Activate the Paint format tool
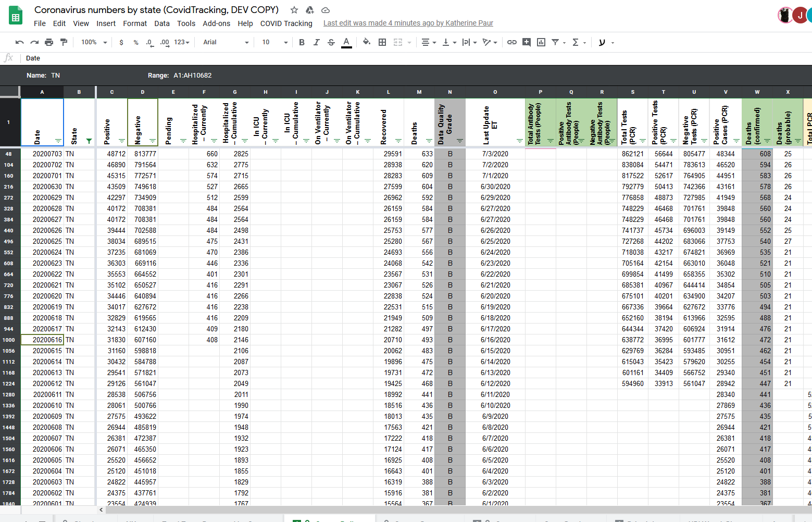Viewport: 812px width, 522px height. [64, 42]
